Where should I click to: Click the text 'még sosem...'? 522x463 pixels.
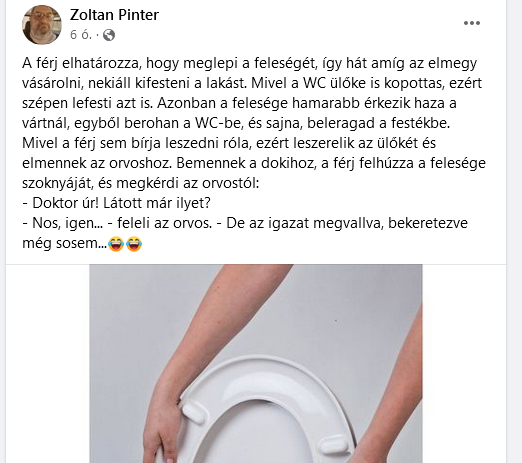(65, 243)
